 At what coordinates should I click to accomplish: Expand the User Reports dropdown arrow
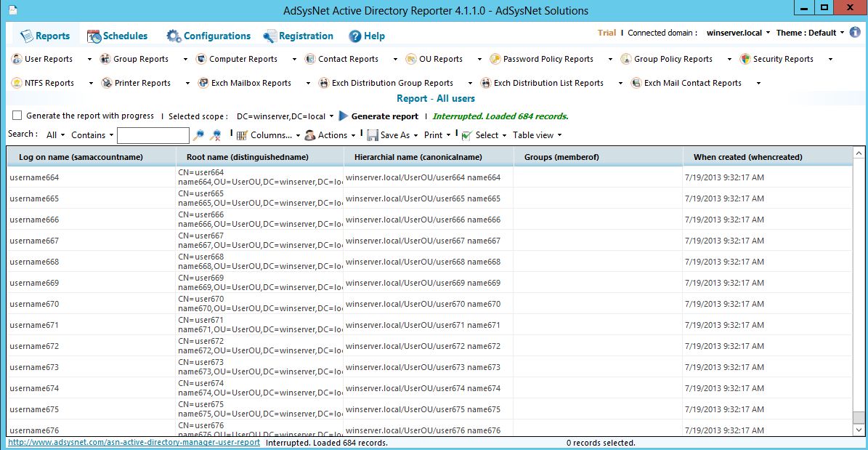point(89,60)
